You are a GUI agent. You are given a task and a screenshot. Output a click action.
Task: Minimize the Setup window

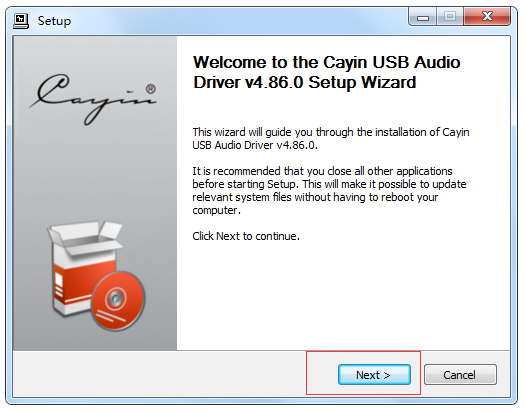tap(423, 17)
